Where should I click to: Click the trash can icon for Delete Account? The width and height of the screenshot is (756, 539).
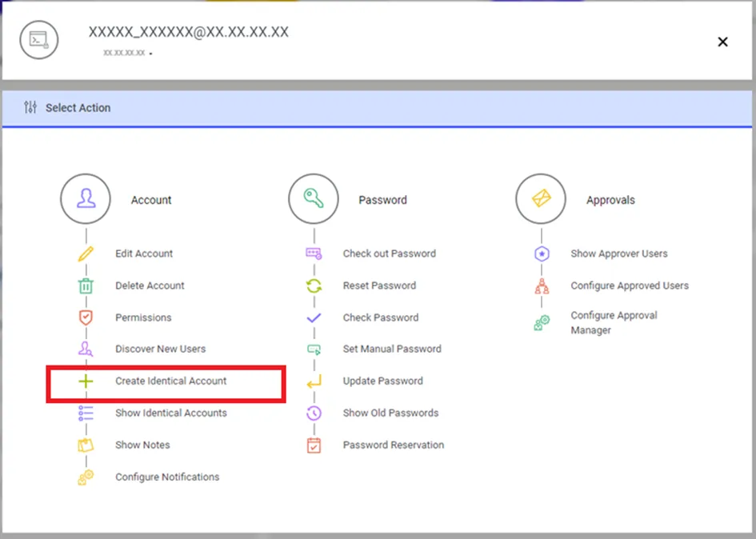click(x=86, y=285)
